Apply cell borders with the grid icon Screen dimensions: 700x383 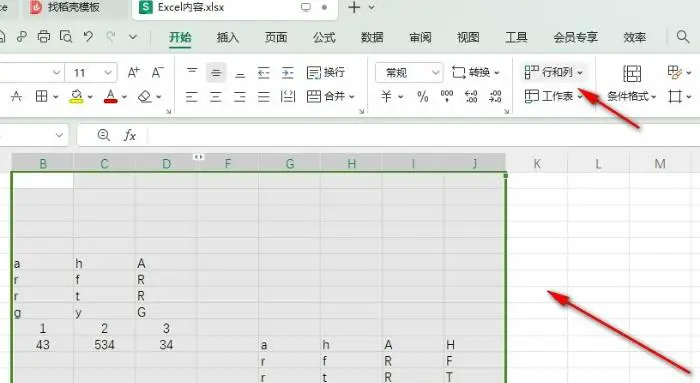(x=42, y=96)
